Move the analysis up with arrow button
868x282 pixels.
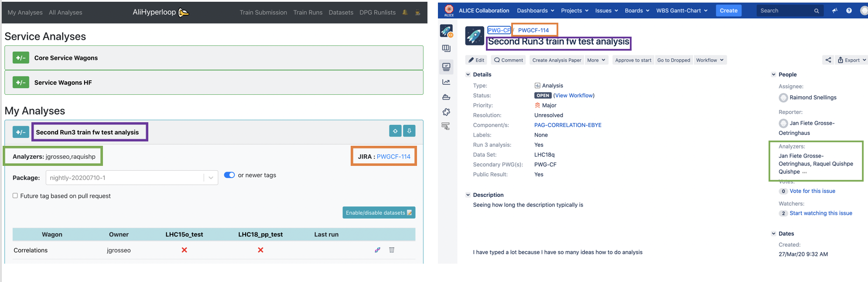395,131
